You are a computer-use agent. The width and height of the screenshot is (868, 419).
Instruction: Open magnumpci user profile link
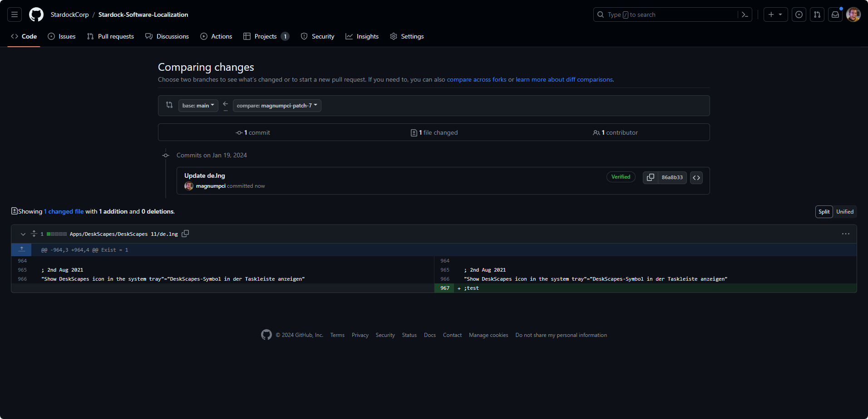[211, 186]
